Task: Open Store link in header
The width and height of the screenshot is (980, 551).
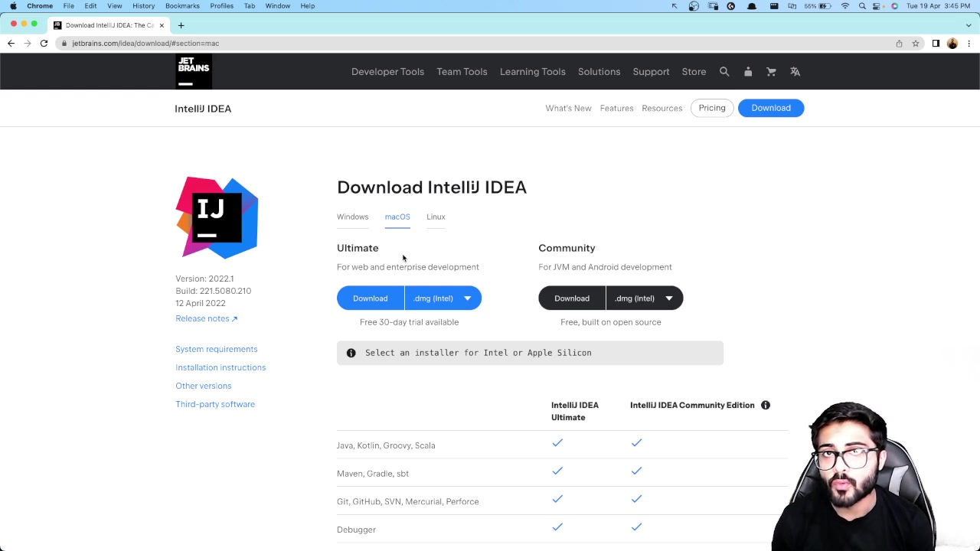Action: click(x=694, y=72)
